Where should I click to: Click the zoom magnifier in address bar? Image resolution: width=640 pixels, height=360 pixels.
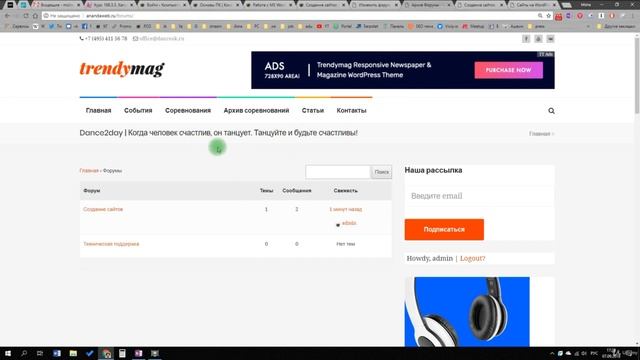[x=540, y=16]
